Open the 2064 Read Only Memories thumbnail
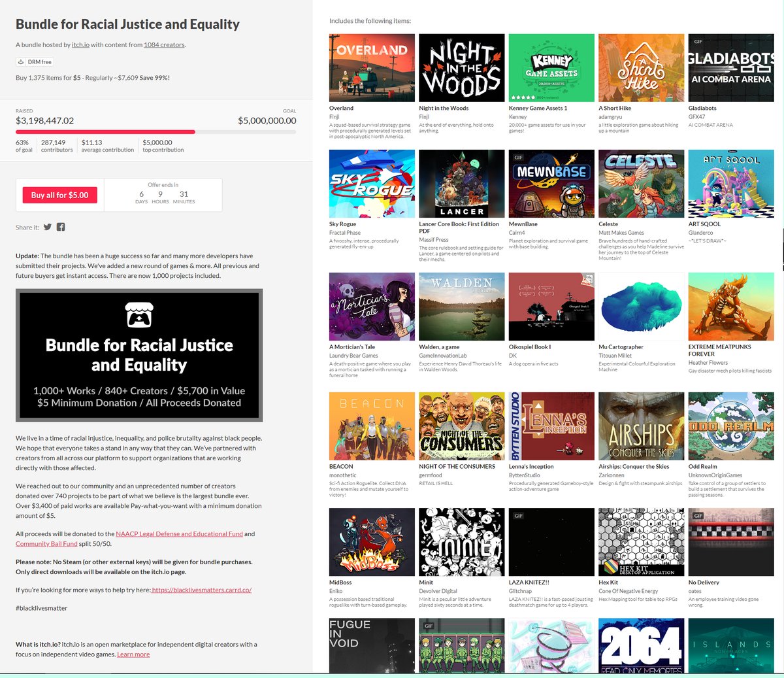This screenshot has height=678, width=784. 641,646
